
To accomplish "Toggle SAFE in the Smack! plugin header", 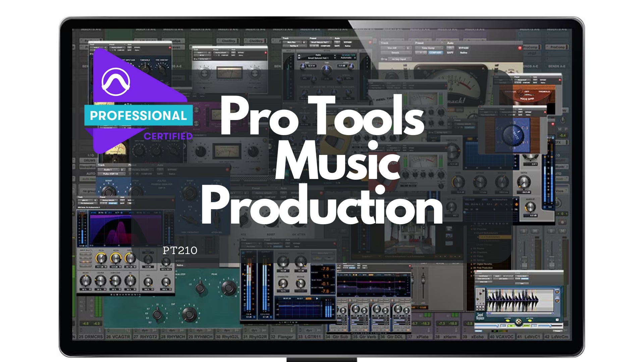I will tap(450, 53).
